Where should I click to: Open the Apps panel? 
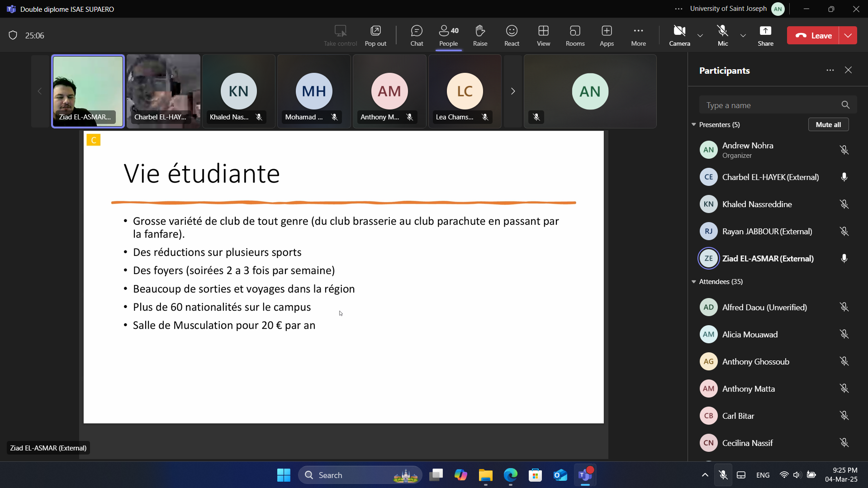(607, 35)
